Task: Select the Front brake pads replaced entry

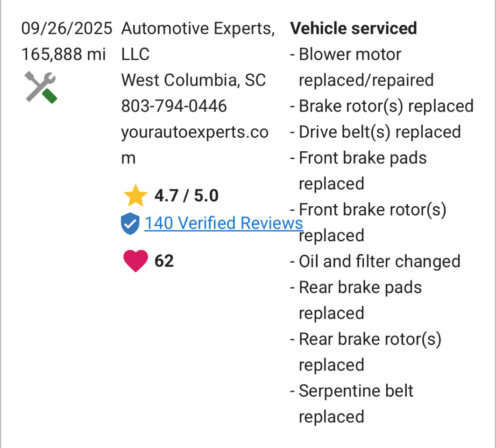Action: pos(362,171)
